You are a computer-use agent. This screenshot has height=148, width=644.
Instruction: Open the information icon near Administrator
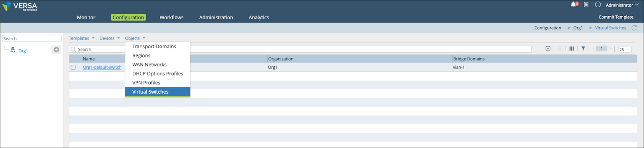point(598,5)
